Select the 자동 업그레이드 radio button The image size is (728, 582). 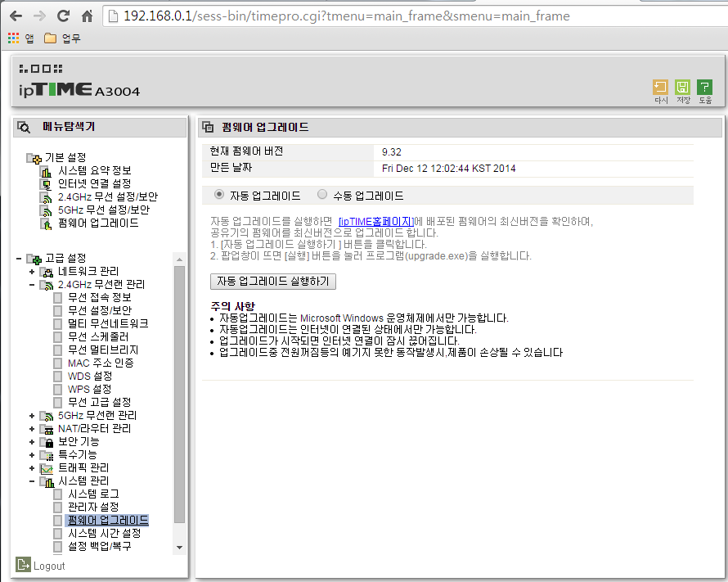coord(219,195)
